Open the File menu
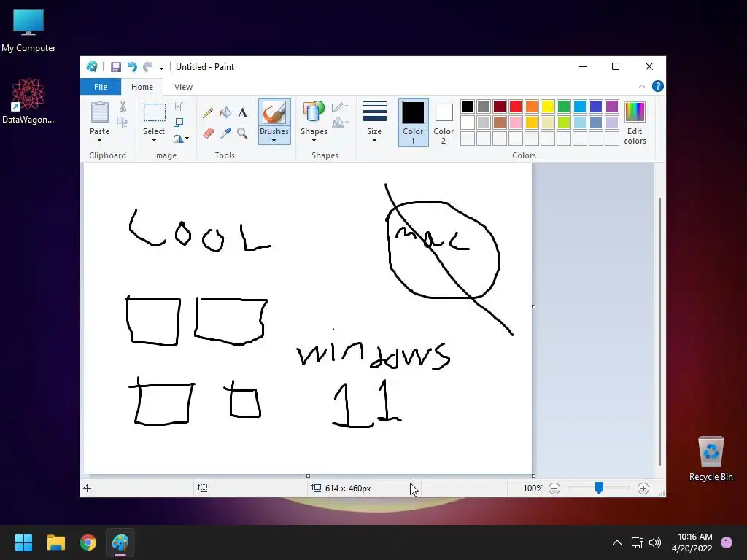 point(101,87)
